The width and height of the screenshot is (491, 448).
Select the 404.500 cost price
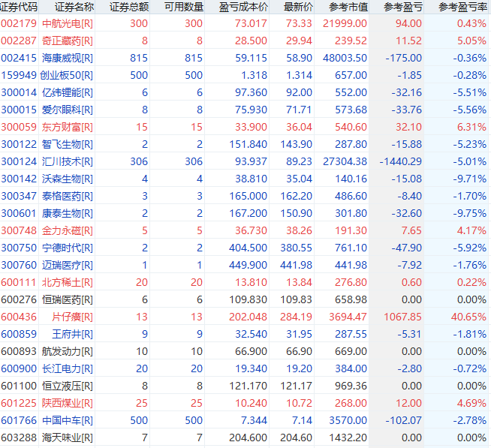[x=248, y=248]
